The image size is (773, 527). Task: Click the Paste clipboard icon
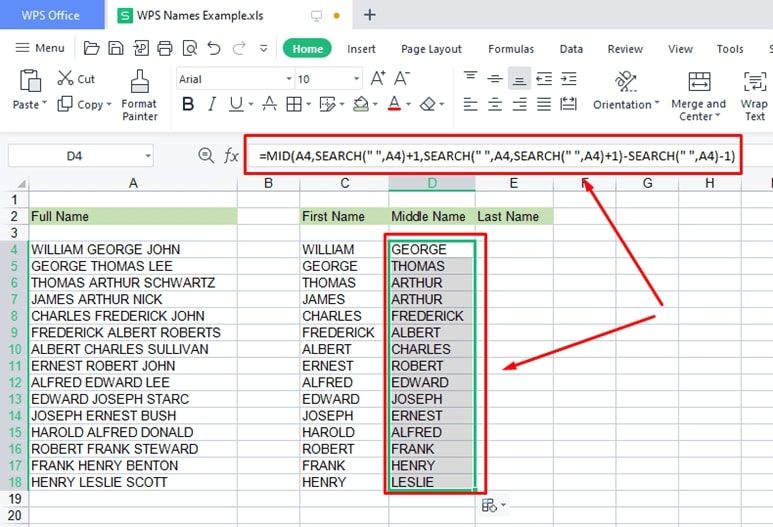pos(30,80)
